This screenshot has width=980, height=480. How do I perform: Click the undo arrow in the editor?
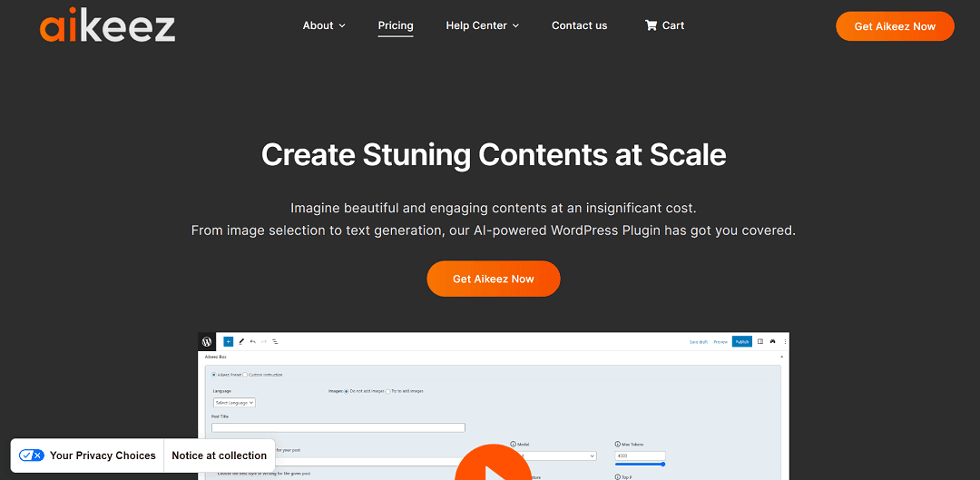pyautogui.click(x=252, y=342)
